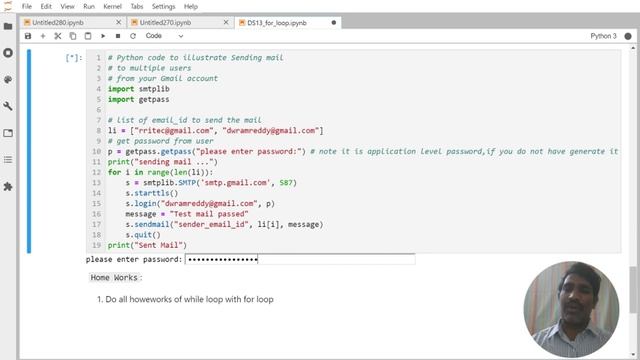Click the blue cell collapser bar
The image size is (640, 360).
pyautogui.click(x=29, y=151)
